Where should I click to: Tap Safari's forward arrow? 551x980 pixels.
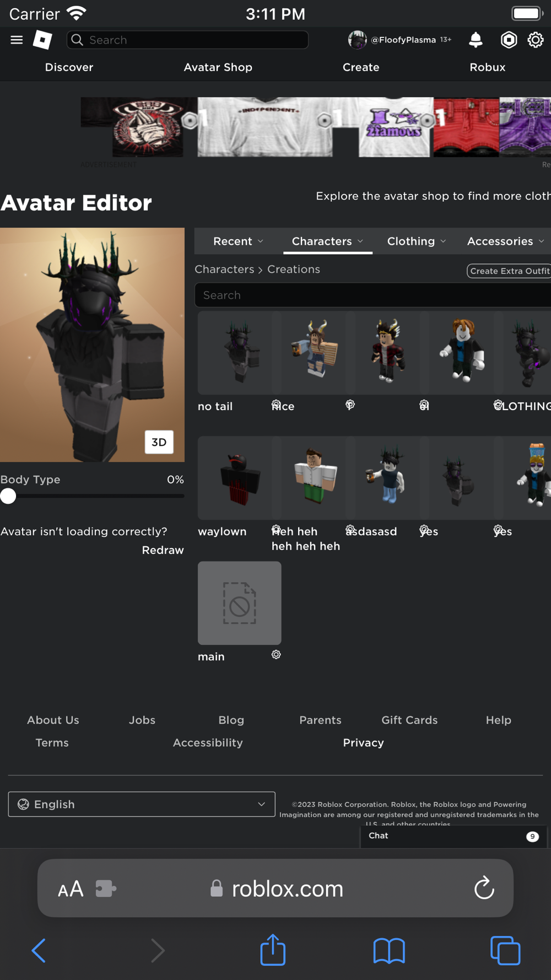coord(158,950)
